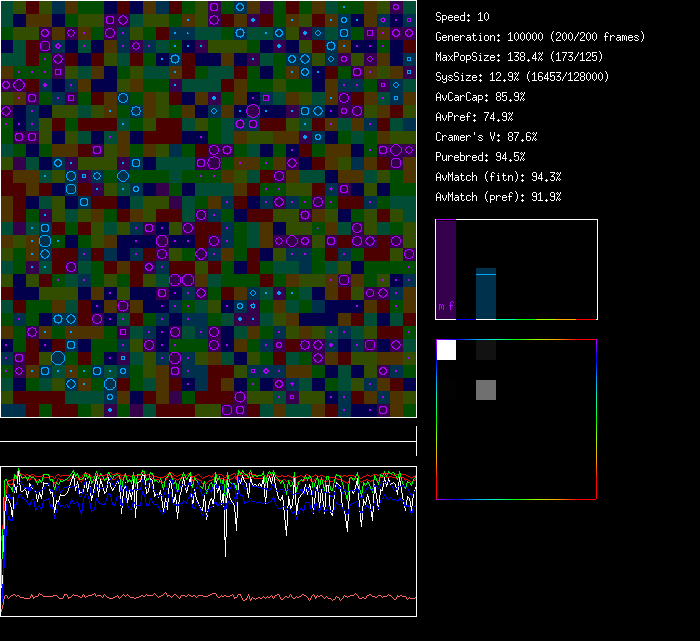Click the purple "m f" label in histogram
This screenshot has width=700, height=641.
(446, 307)
